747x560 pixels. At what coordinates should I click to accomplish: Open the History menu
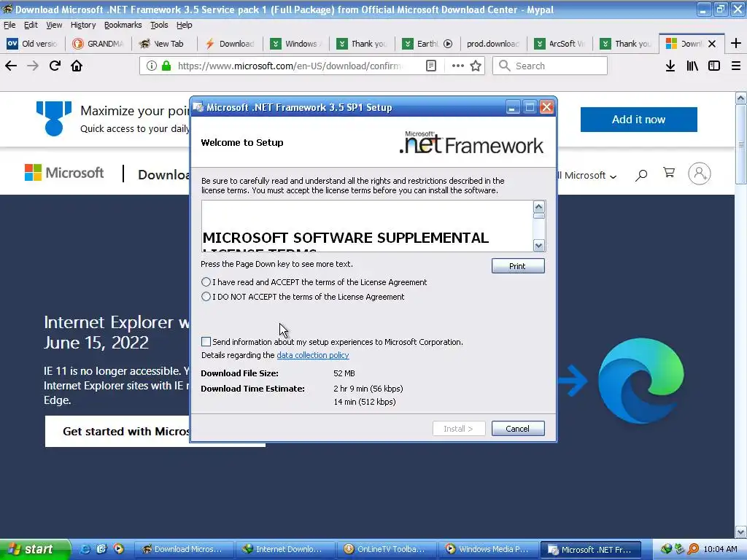(x=83, y=25)
